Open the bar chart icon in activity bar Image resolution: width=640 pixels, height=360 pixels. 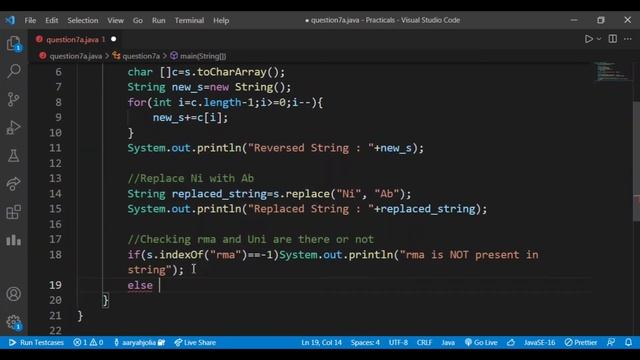(x=13, y=240)
